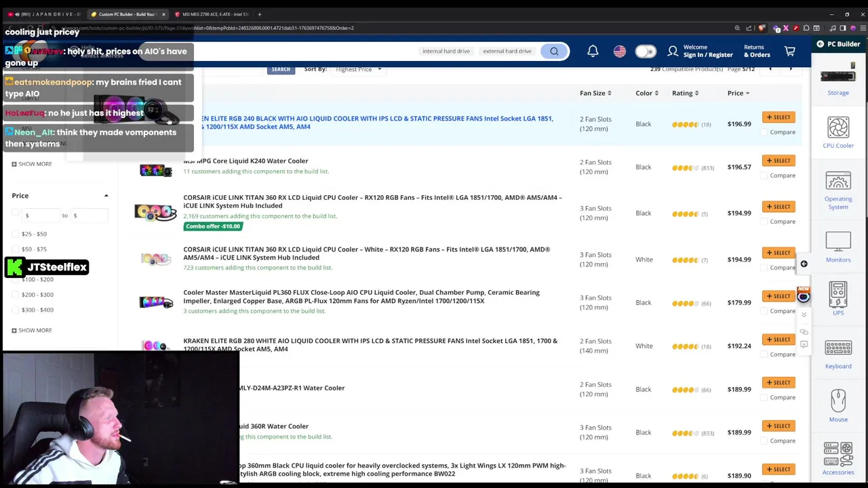Viewport: 868px width, 488px height.
Task: Open a new browser tab with plus
Action: (x=259, y=14)
